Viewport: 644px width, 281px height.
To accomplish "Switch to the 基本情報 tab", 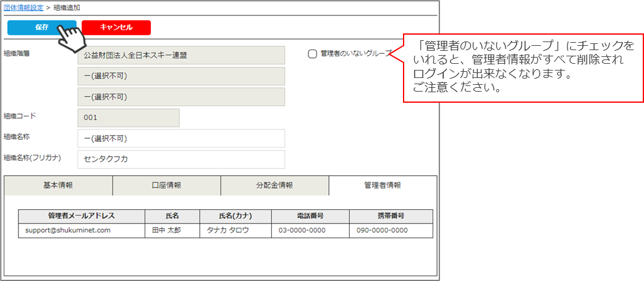I will point(58,186).
